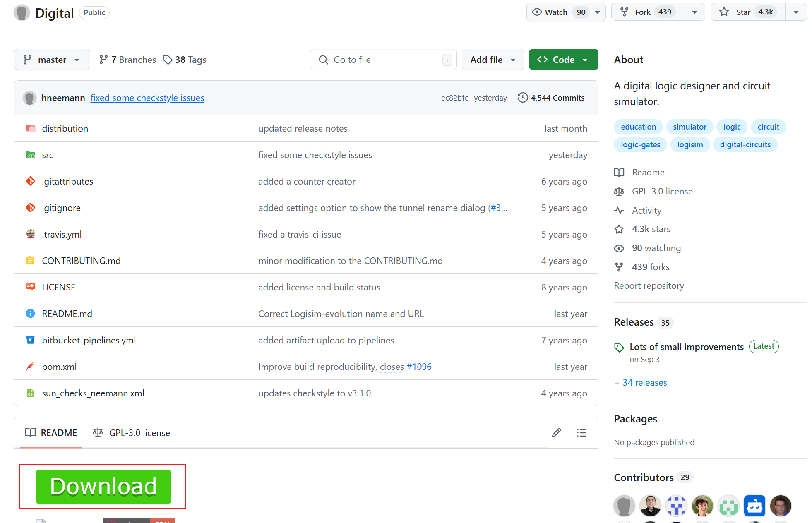Image resolution: width=812 pixels, height=523 pixels.
Task: Click the logic-gates topic tag
Action: click(640, 145)
